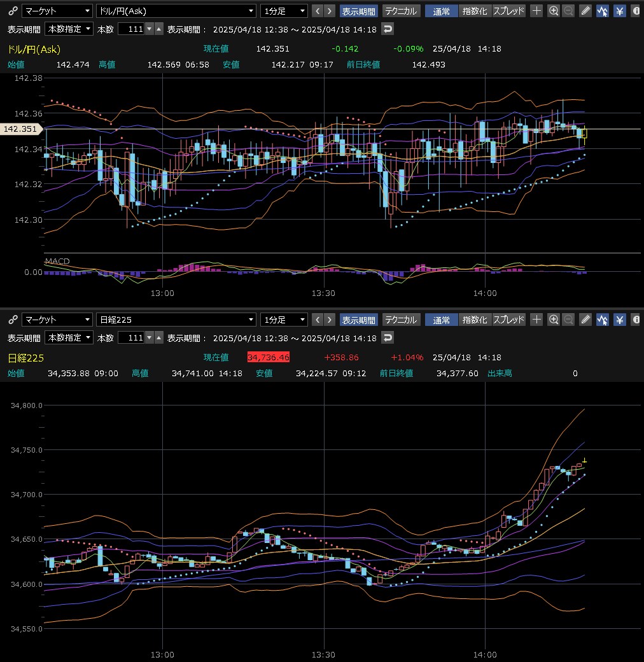The width and height of the screenshot is (644, 662).
Task: Click the +1.04% percent change
Action: 407,357
